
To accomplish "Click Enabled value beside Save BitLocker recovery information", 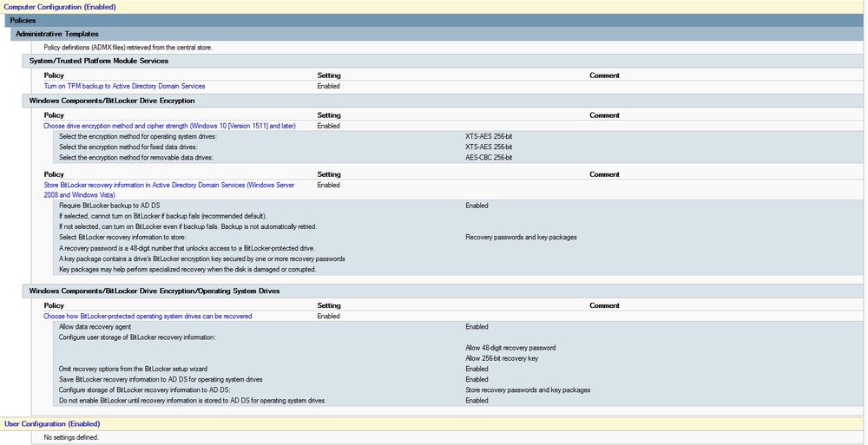I will click(477, 380).
